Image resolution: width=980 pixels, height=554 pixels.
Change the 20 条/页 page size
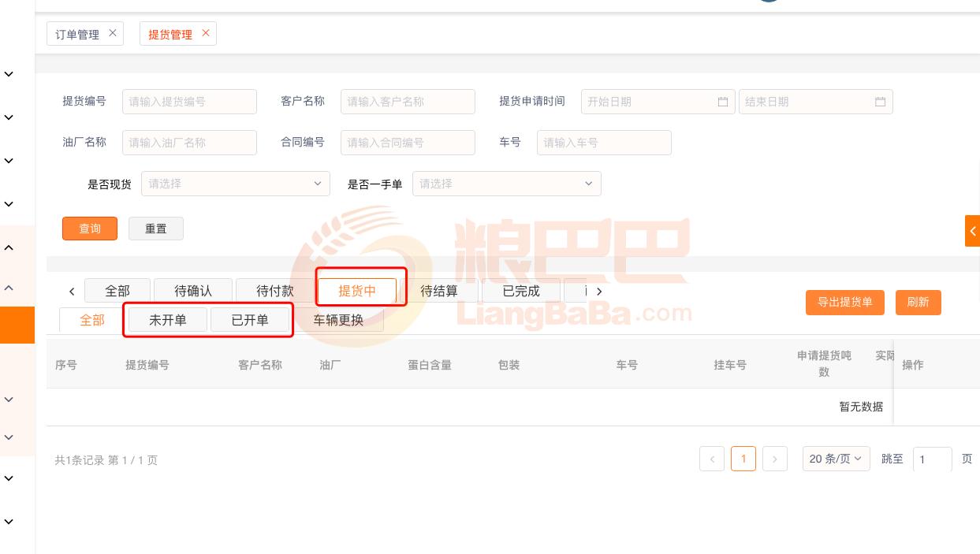tap(836, 459)
